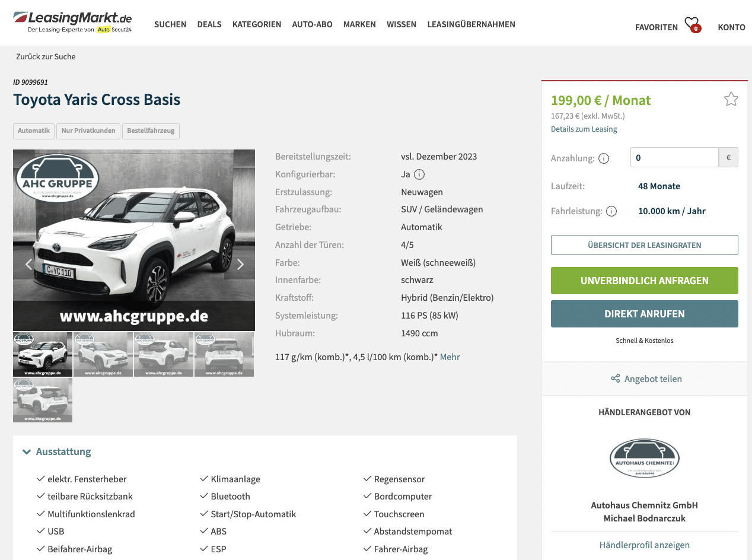
Task: Select the 48 Monate Laufzeit value
Action: point(659,186)
